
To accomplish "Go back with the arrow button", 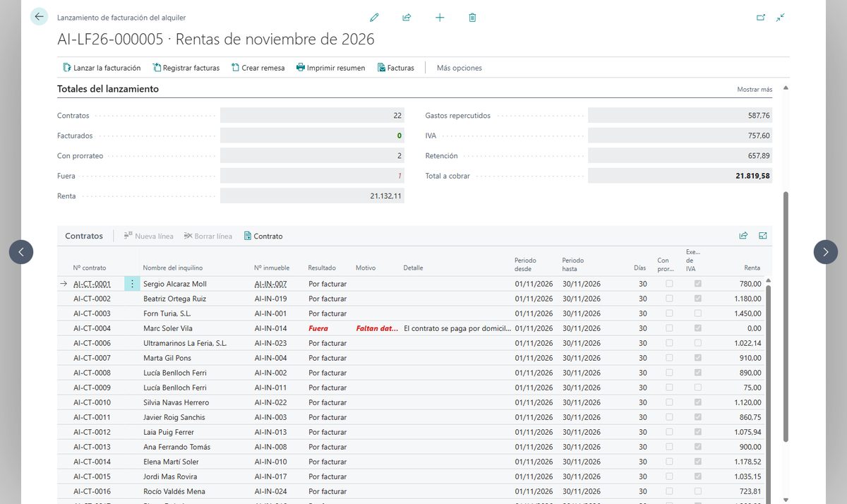I will coord(39,17).
